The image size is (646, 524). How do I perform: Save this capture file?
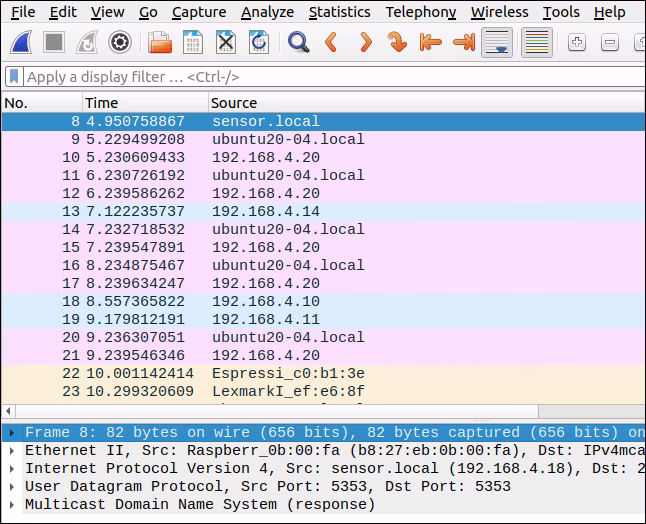193,42
